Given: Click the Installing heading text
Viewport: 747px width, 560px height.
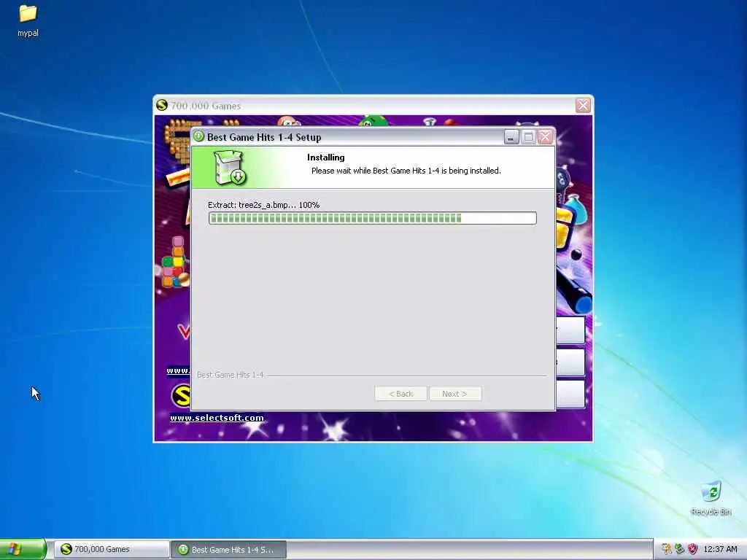Looking at the screenshot, I should (x=326, y=157).
